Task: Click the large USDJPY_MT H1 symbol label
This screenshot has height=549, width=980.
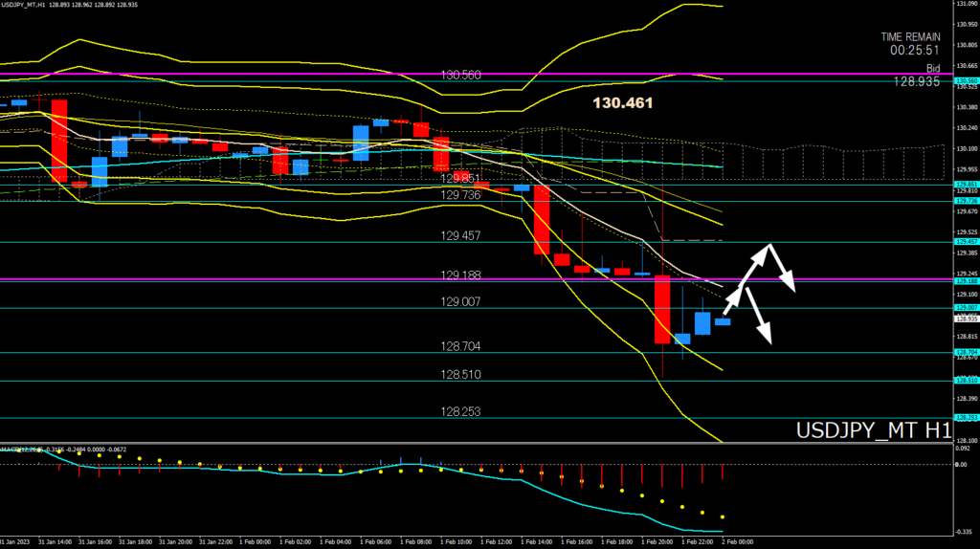Action: (x=874, y=430)
